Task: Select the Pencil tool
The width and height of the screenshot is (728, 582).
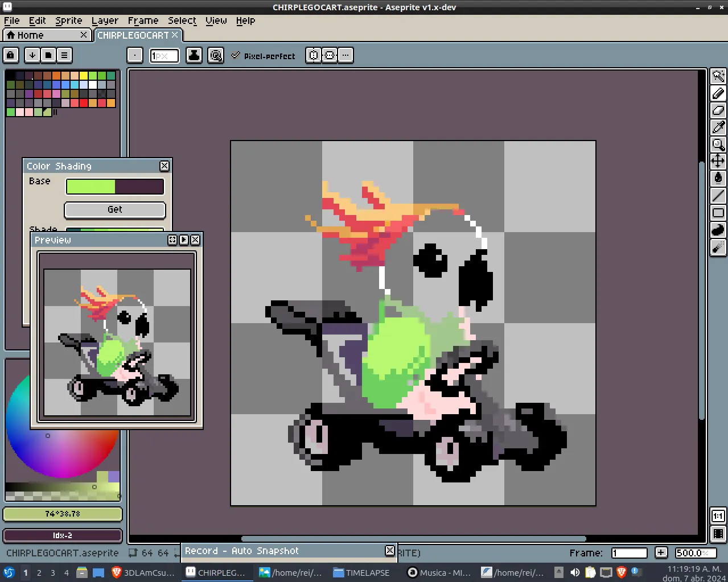Action: 718,93
